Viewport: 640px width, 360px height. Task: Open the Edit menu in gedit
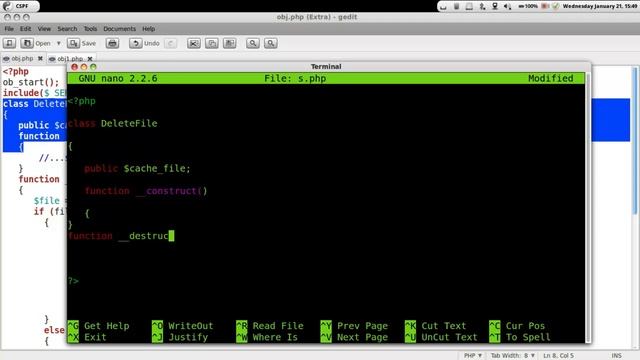25,29
